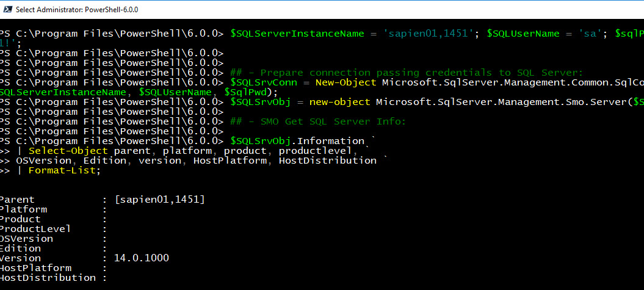
Task: Click the window title 'Select Administrator: PowerShell-6.0.0'
Action: 77,9
